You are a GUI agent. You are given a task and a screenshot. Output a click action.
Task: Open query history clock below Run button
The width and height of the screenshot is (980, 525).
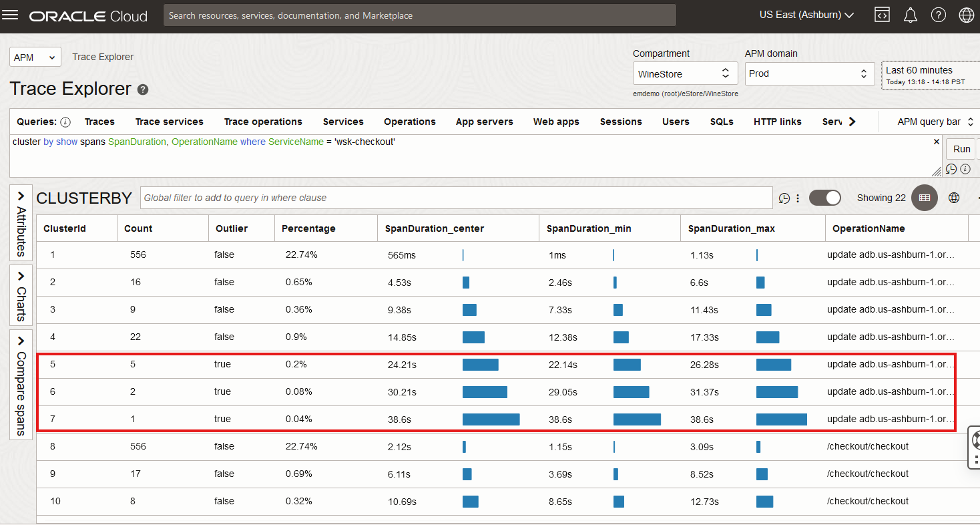[951, 169]
